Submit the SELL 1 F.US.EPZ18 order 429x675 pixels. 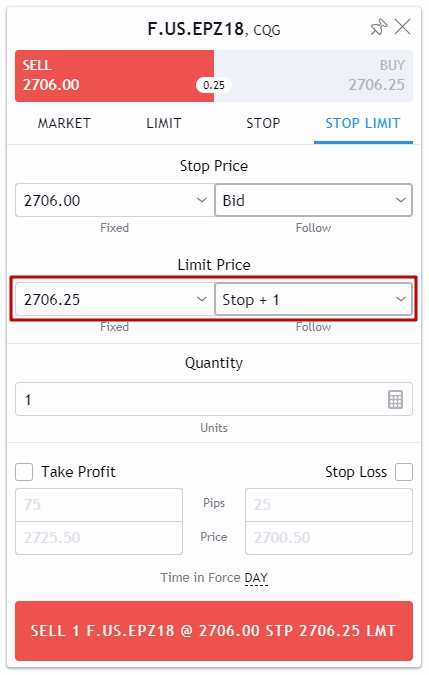click(214, 631)
